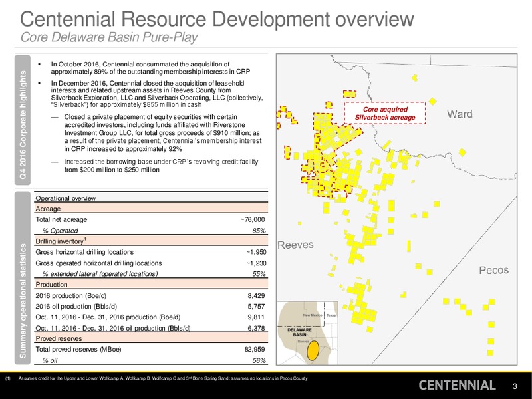Viewport: 532px width, 399px height.
Task: Click '% extended lateral (operated locations)' label
Action: coord(100,274)
